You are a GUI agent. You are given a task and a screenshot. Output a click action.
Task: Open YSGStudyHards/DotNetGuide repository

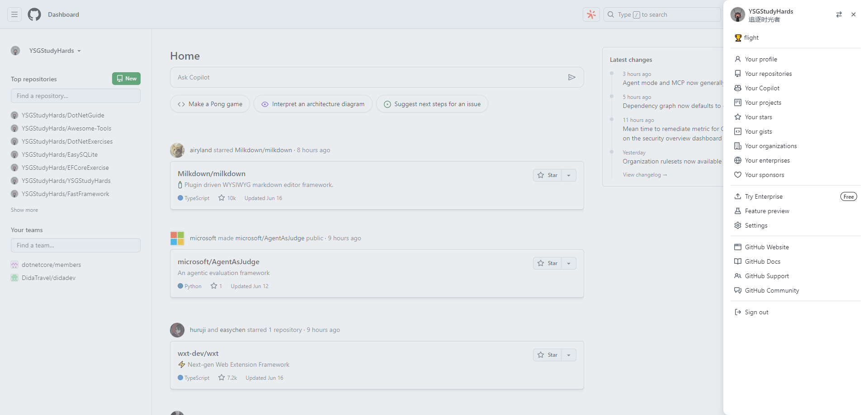tap(63, 115)
